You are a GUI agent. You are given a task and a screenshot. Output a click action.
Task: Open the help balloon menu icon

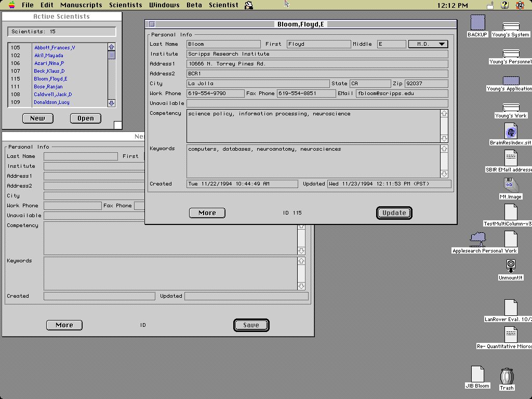click(x=504, y=5)
